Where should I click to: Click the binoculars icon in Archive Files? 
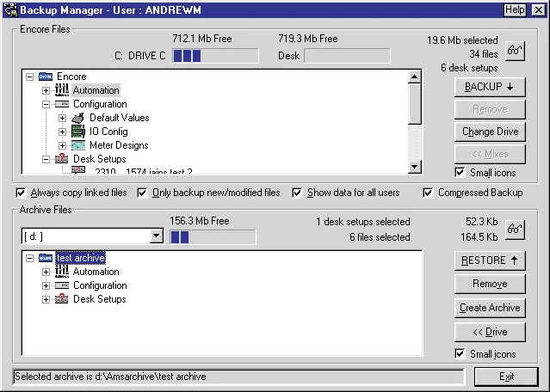pyautogui.click(x=515, y=230)
